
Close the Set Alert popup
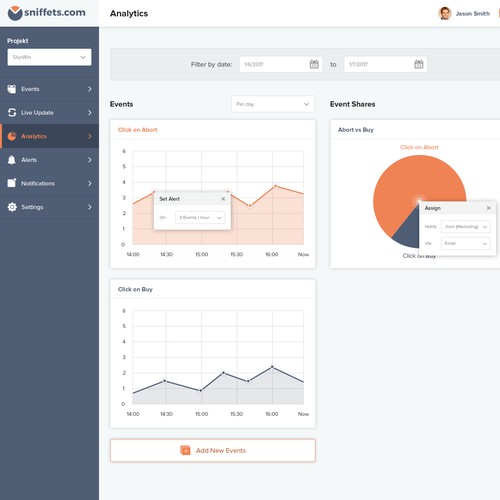(223, 199)
